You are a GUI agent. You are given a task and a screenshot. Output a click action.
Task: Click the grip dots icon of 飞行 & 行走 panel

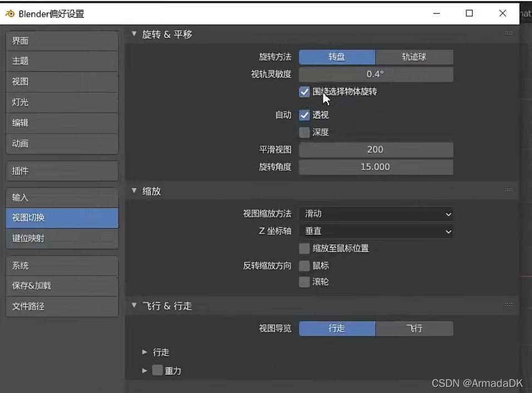coord(508,305)
